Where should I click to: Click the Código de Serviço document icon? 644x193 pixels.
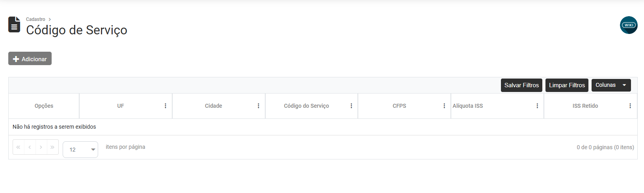tap(14, 24)
